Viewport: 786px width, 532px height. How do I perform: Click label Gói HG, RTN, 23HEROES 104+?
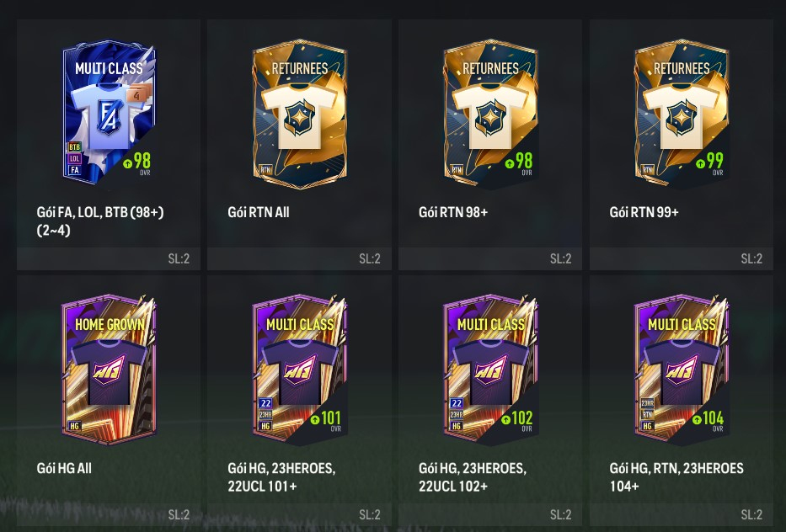(676, 477)
